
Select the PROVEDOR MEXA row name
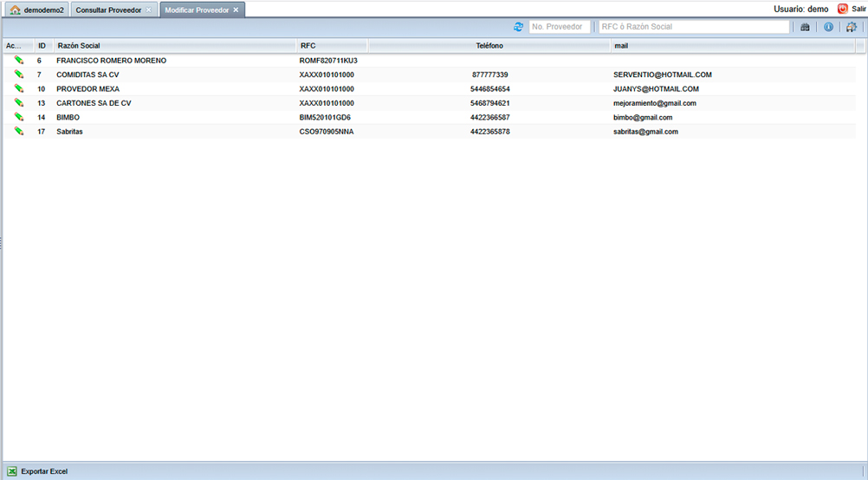pyautogui.click(x=87, y=89)
